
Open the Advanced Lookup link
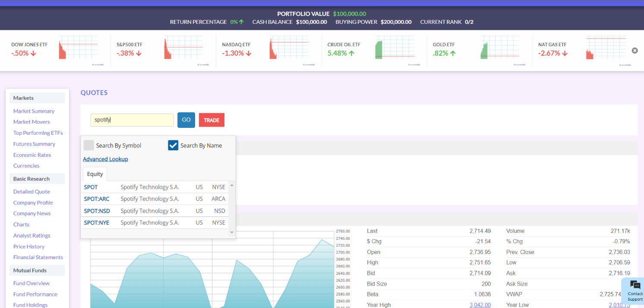click(x=105, y=159)
